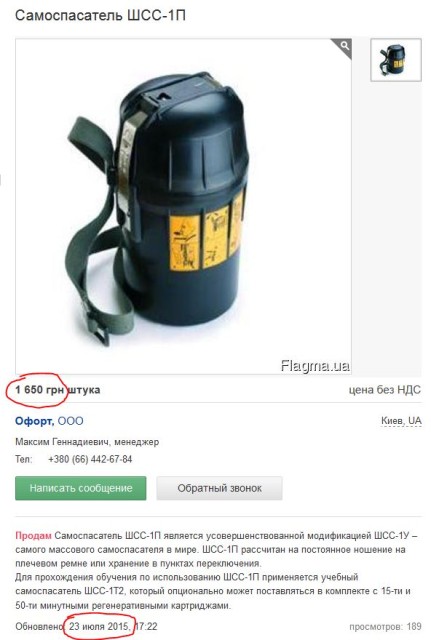Click the штука unit label beside price
The height and width of the screenshot is (640, 431).
pyautogui.click(x=84, y=390)
